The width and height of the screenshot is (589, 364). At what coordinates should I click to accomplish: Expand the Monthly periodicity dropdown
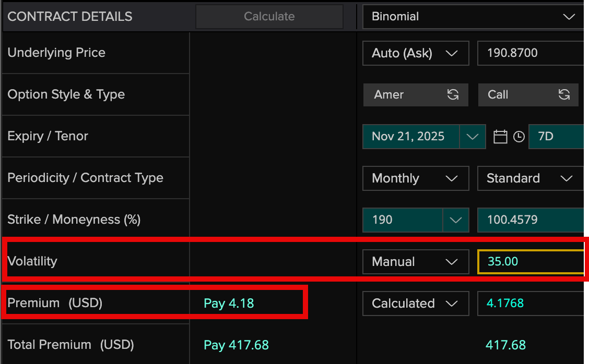tap(415, 178)
